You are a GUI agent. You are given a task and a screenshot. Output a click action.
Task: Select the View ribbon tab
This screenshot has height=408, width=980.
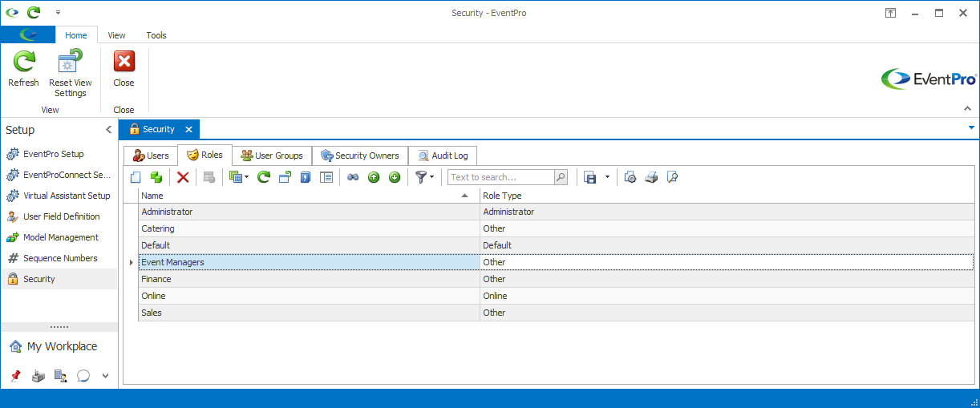[x=117, y=35]
